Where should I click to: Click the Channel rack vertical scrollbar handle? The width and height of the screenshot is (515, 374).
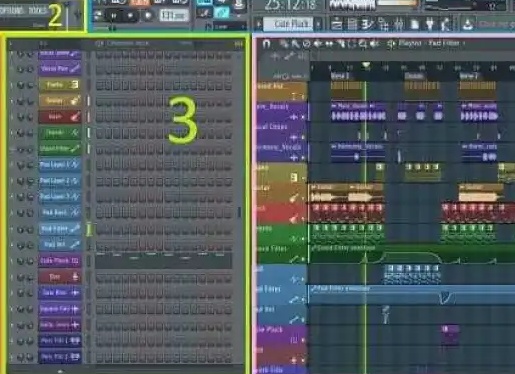click(x=239, y=212)
